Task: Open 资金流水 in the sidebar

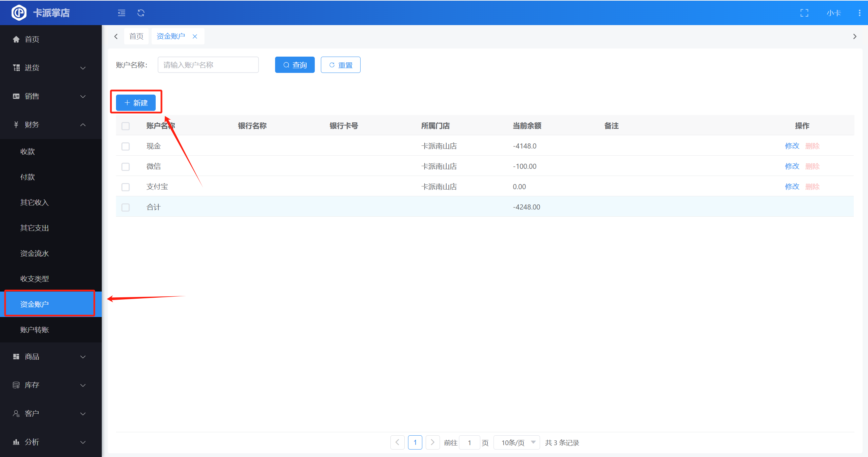Action: coord(35,253)
